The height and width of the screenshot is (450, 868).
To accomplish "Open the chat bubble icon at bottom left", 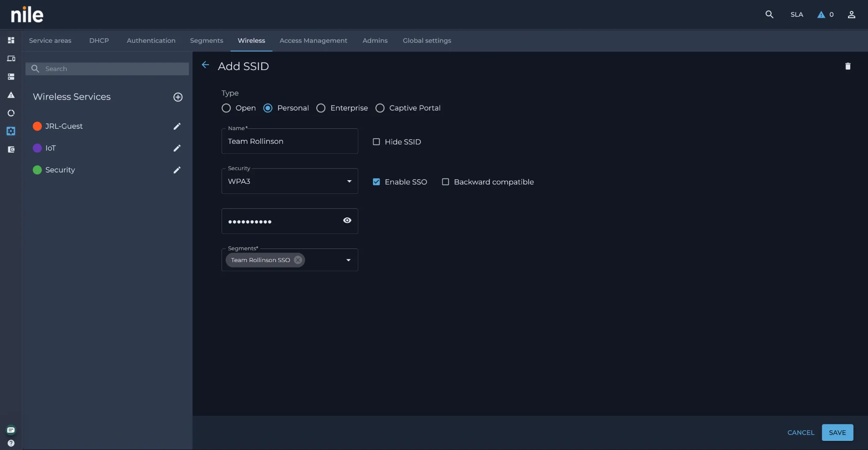I will [11, 430].
